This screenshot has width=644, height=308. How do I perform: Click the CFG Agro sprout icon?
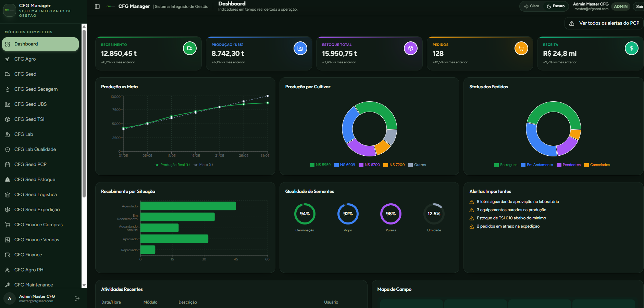coord(8,59)
